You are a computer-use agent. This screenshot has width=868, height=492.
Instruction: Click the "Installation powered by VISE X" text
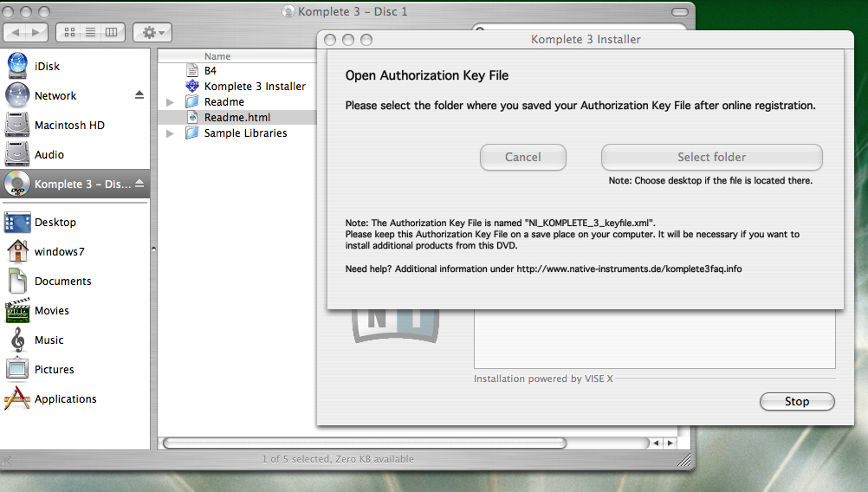(543, 379)
